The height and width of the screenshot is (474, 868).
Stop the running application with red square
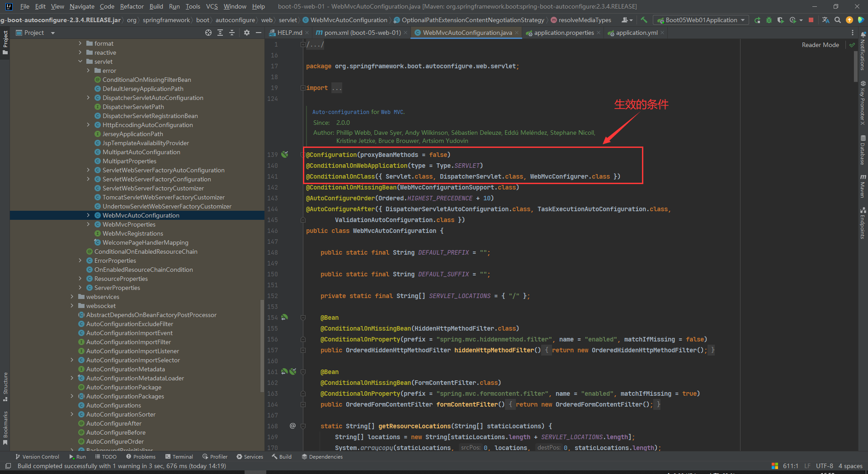811,20
